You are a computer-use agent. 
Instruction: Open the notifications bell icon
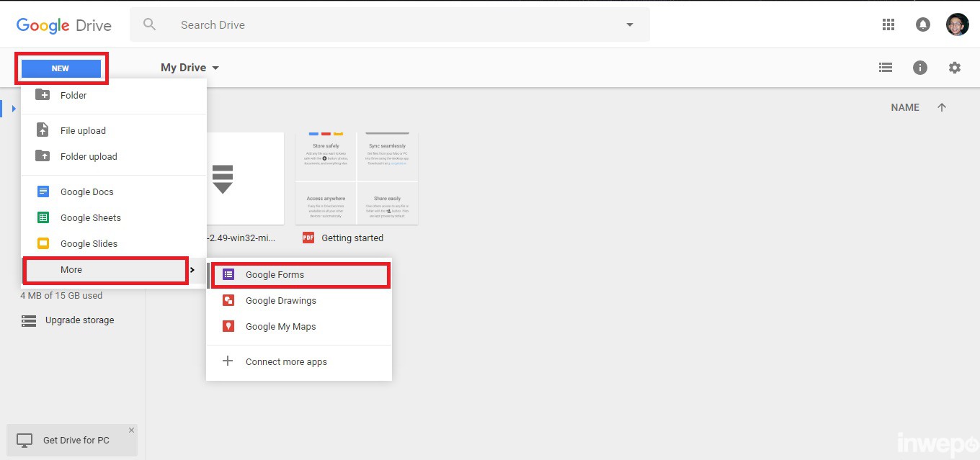(922, 24)
